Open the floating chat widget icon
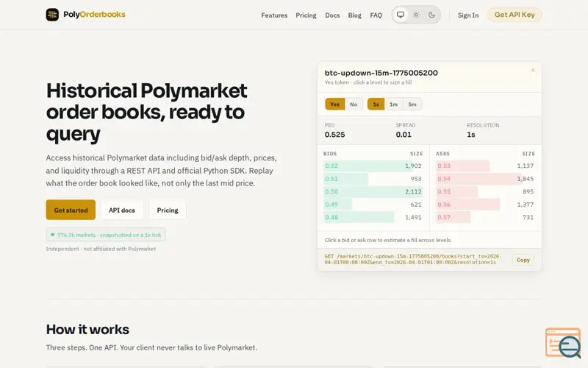Image resolution: width=588 pixels, height=368 pixels. pos(563,342)
